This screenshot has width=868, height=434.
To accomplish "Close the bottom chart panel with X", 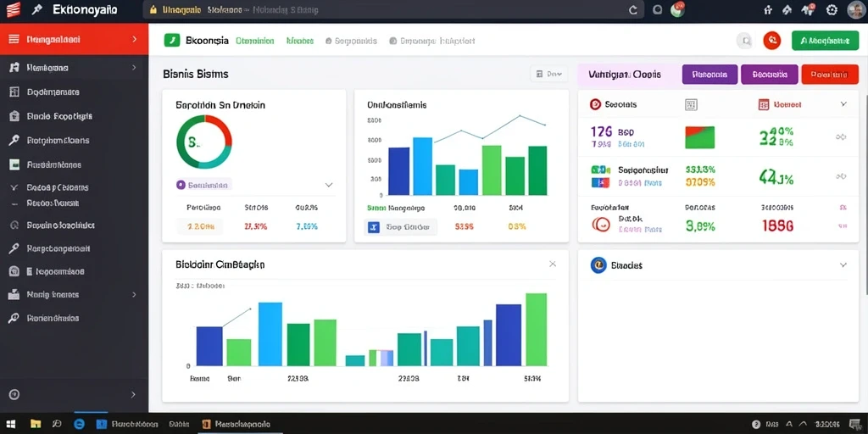I will [553, 264].
